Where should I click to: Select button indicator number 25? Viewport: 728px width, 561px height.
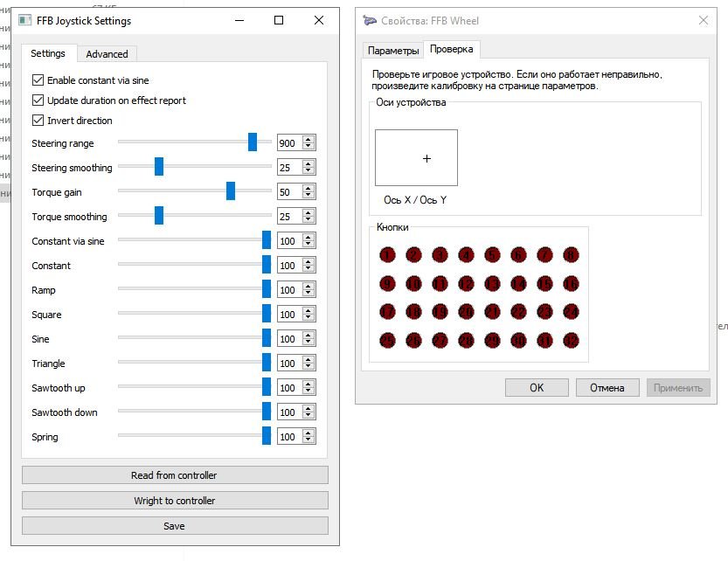(387, 341)
